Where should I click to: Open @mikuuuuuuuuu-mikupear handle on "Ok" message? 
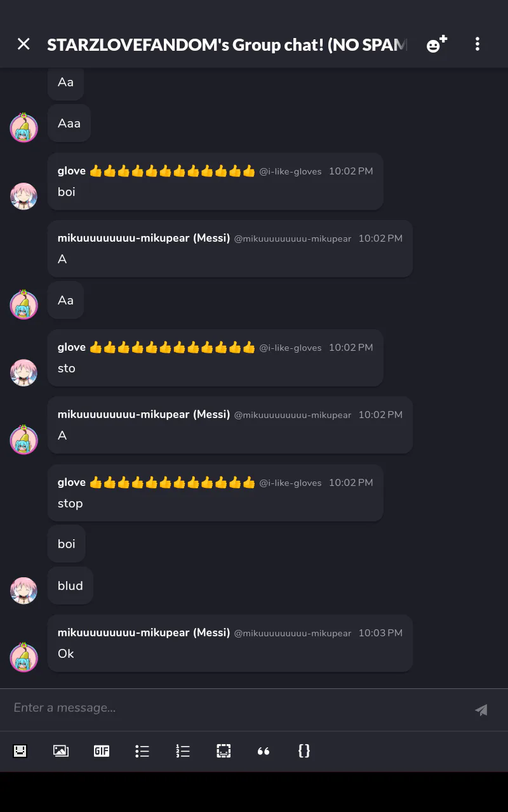tap(293, 633)
